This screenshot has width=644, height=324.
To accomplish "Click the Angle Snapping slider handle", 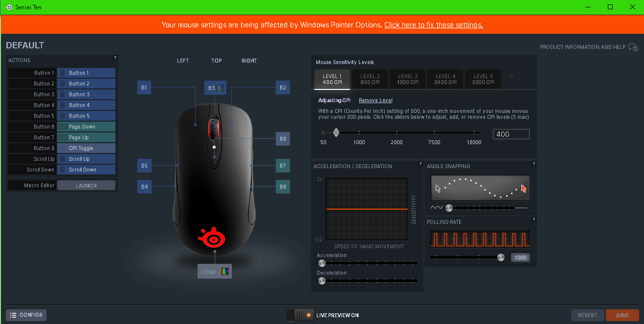I will 449,208.
